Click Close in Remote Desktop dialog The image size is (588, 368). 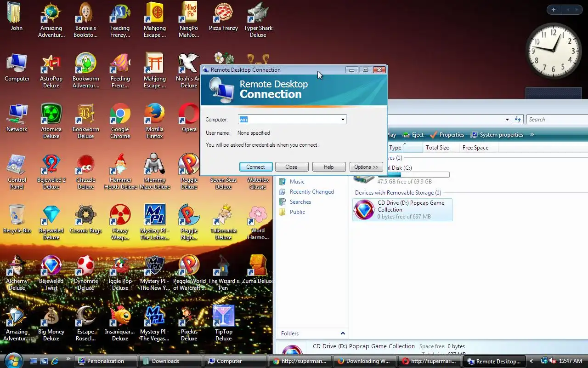[x=291, y=167]
